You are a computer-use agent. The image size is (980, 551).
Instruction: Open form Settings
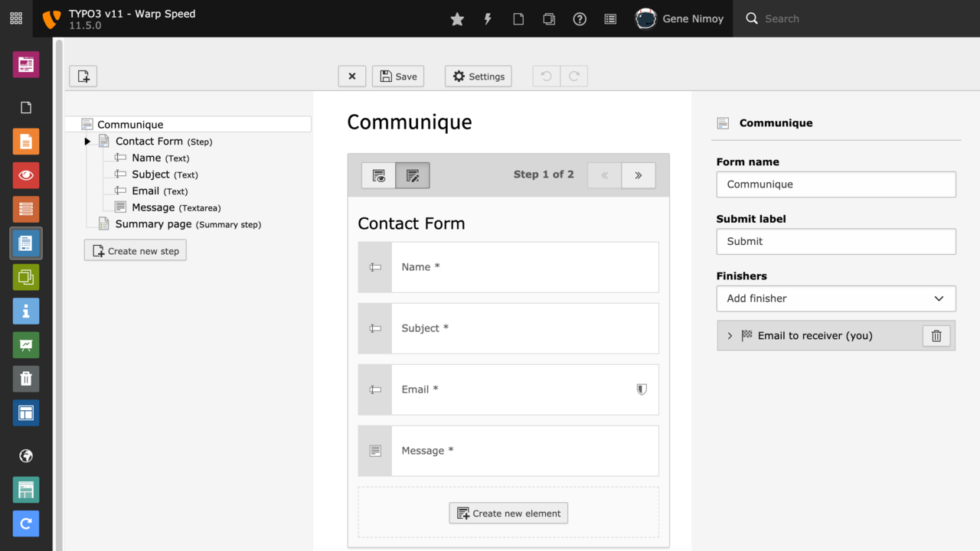click(479, 77)
